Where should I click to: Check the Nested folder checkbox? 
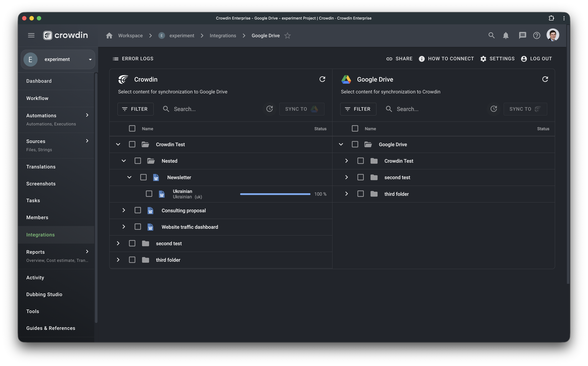click(138, 161)
